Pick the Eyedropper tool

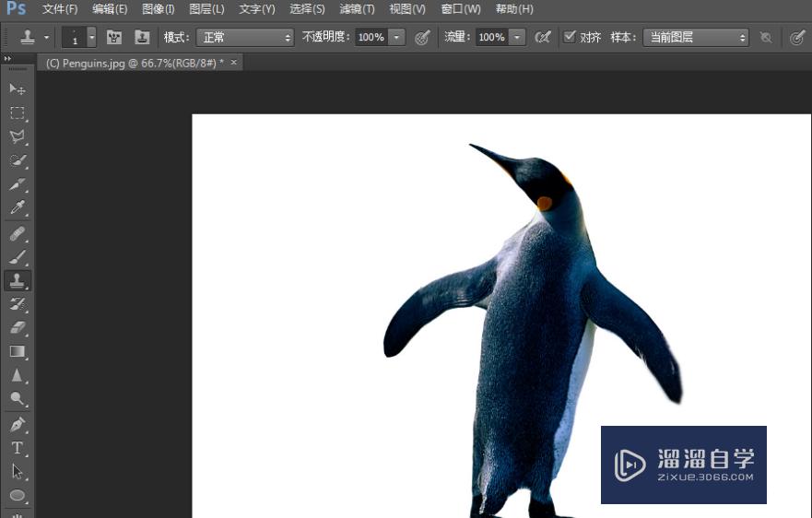(x=18, y=209)
